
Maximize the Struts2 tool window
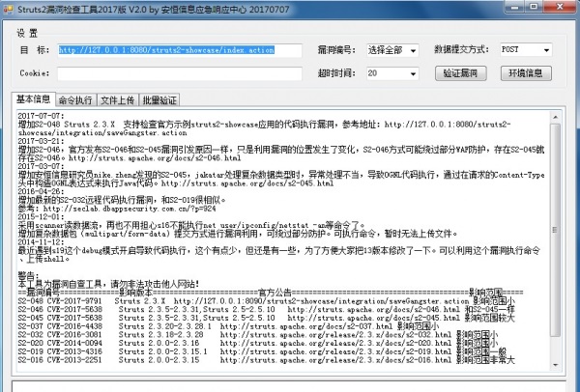click(x=534, y=7)
